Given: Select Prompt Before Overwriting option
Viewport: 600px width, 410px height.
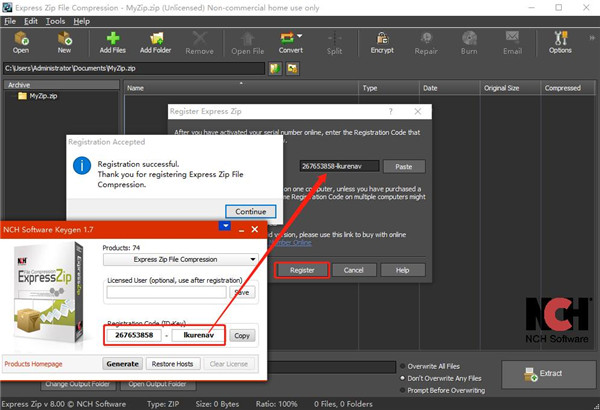Looking at the screenshot, I should tap(443, 390).
